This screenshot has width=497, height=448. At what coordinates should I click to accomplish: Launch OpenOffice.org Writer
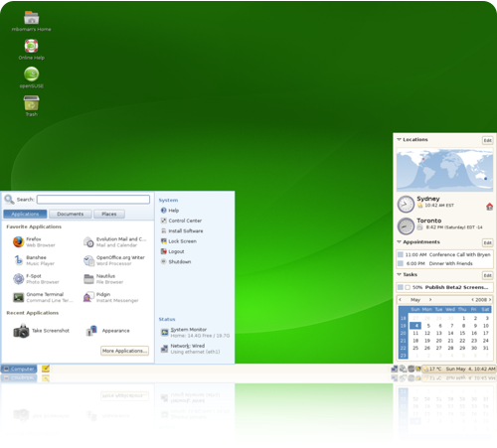(x=114, y=260)
